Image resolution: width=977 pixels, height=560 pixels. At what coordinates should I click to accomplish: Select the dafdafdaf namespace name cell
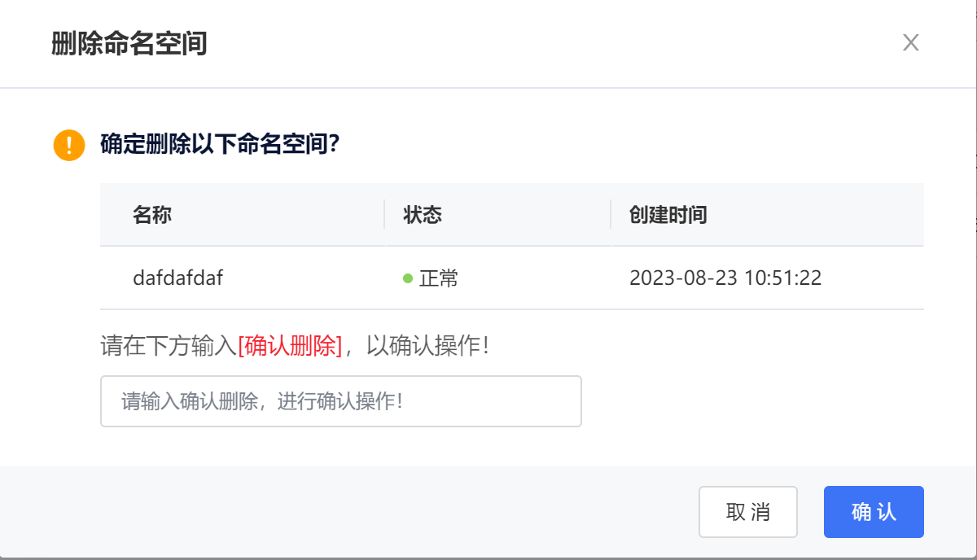click(178, 278)
